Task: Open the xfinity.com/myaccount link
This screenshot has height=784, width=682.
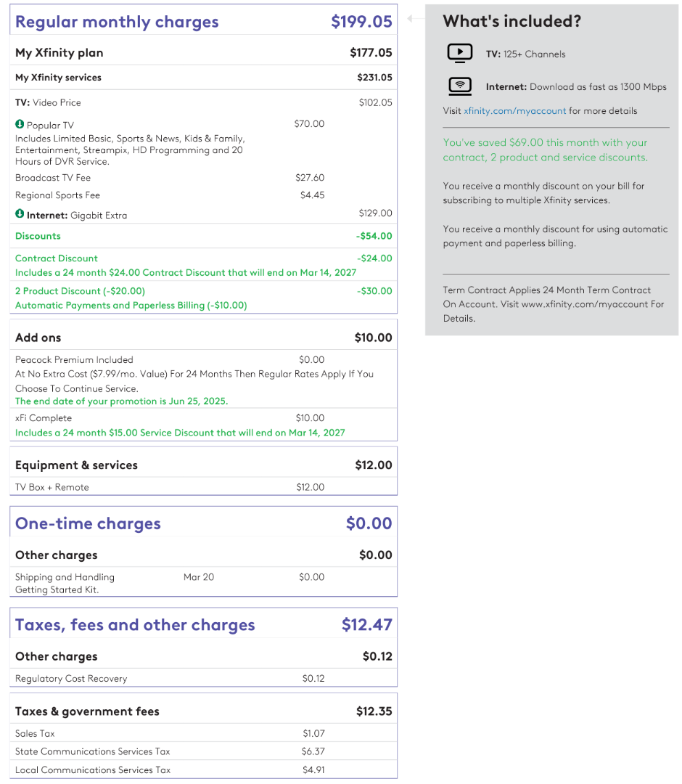Action: (514, 111)
